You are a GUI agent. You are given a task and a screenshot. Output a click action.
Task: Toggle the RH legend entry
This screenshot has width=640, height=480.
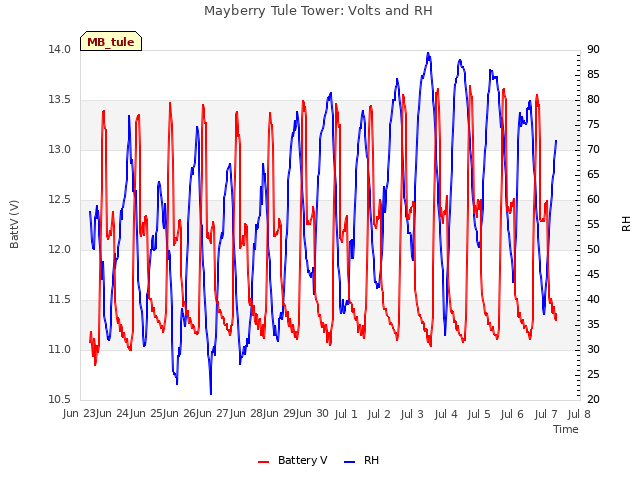[362, 460]
